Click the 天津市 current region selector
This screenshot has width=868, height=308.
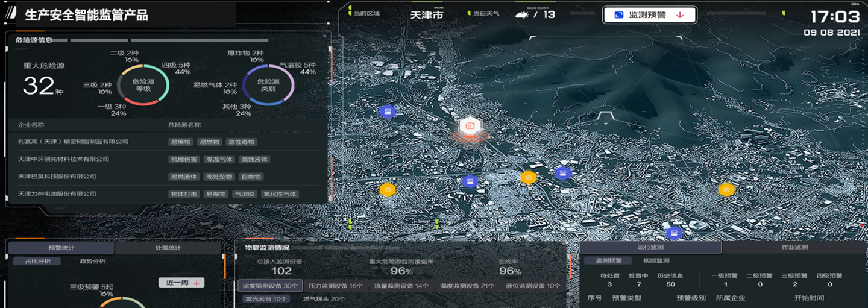[x=426, y=15]
